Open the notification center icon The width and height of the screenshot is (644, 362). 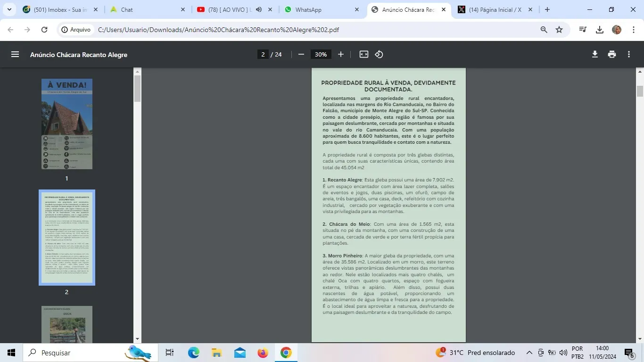pyautogui.click(x=629, y=353)
